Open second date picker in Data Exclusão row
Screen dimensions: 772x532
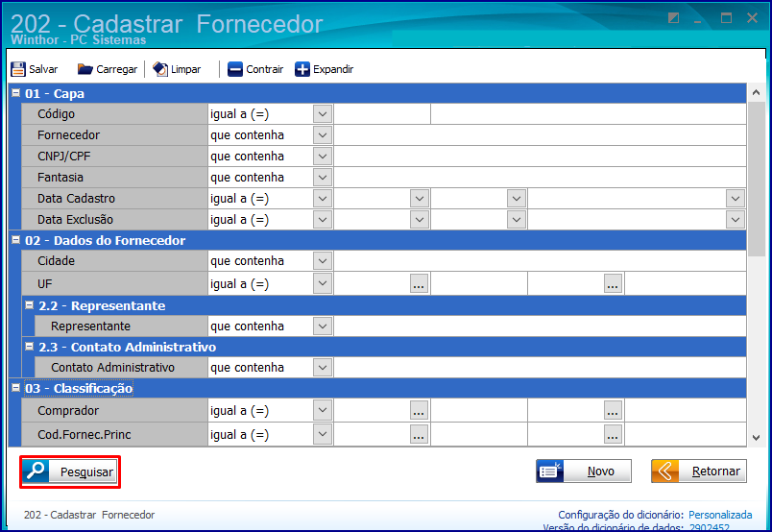point(517,220)
